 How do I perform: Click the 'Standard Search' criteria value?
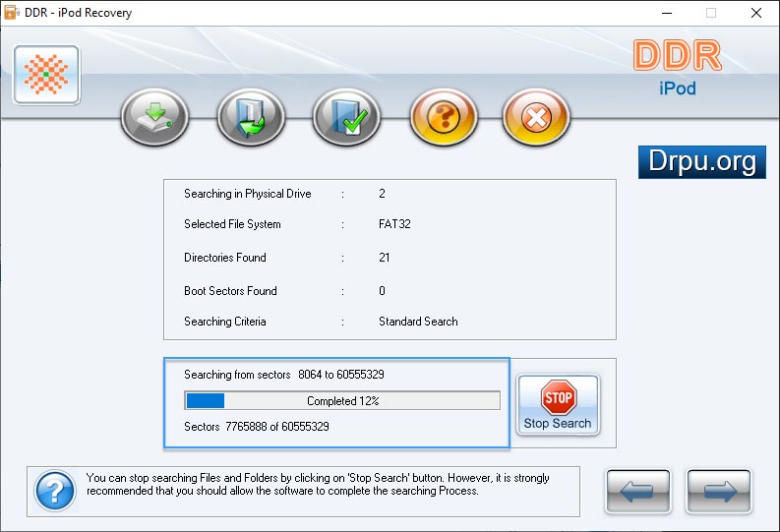(418, 322)
